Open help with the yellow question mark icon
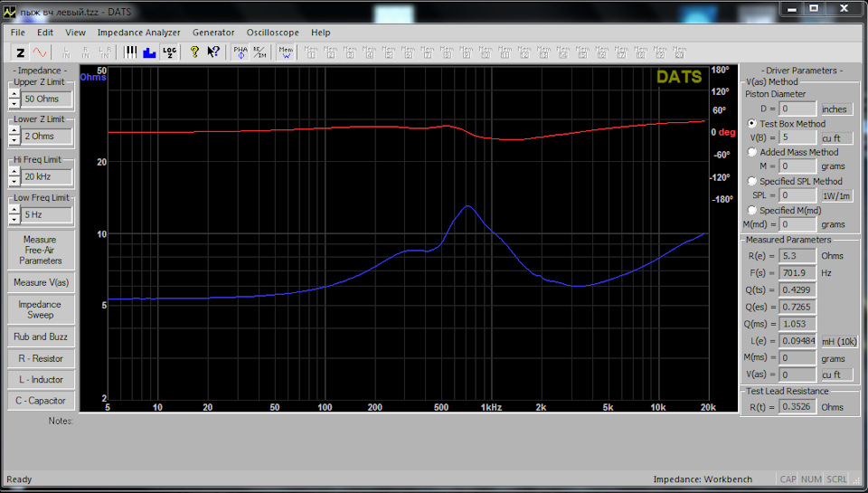The height and width of the screenshot is (493, 868). pyautogui.click(x=194, y=52)
